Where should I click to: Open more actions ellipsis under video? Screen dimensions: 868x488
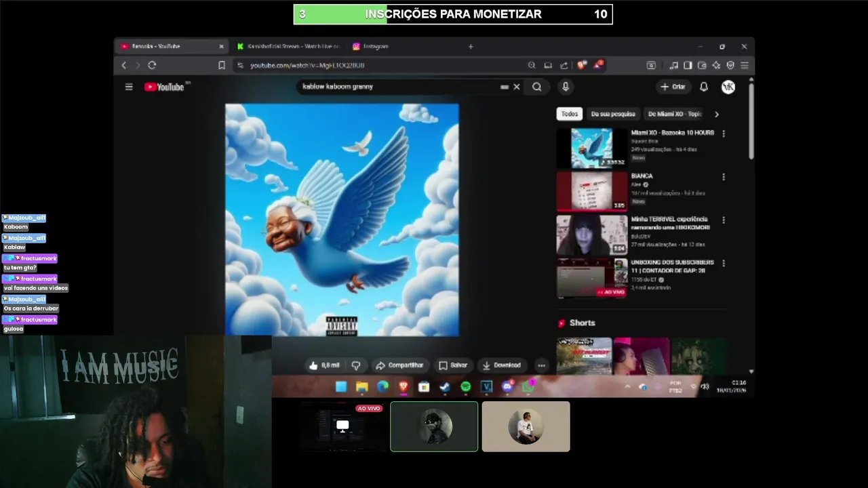541,365
